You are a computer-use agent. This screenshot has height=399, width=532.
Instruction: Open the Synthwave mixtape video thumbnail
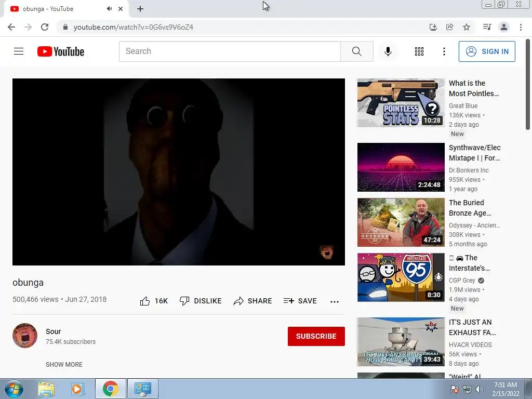401,167
